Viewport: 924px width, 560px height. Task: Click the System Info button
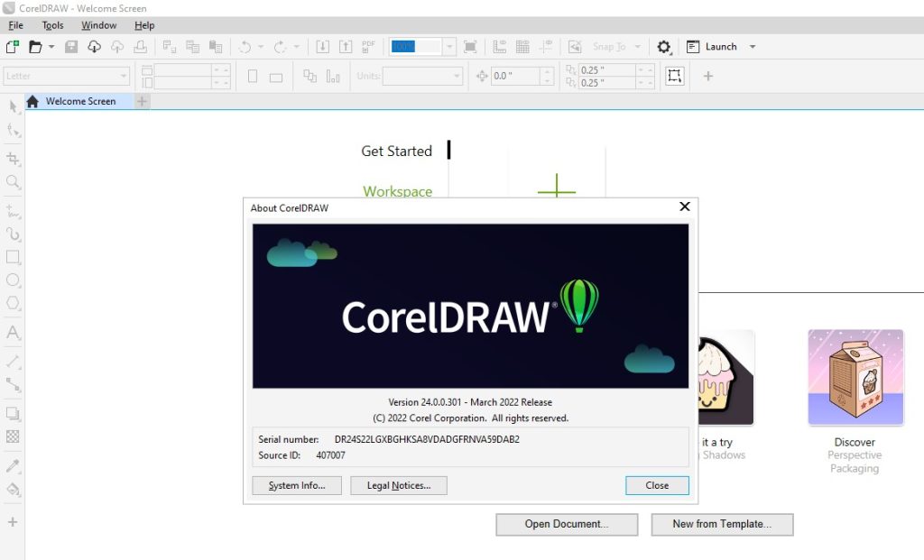[297, 485]
